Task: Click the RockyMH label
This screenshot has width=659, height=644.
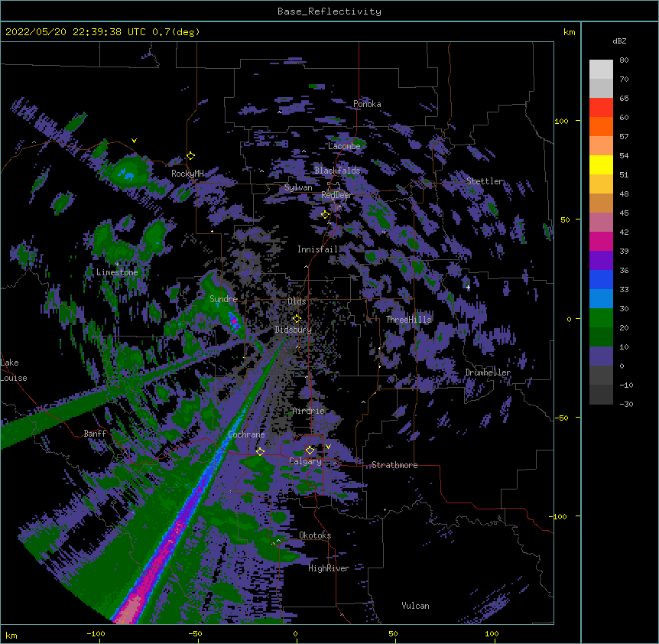Action: click(x=187, y=174)
